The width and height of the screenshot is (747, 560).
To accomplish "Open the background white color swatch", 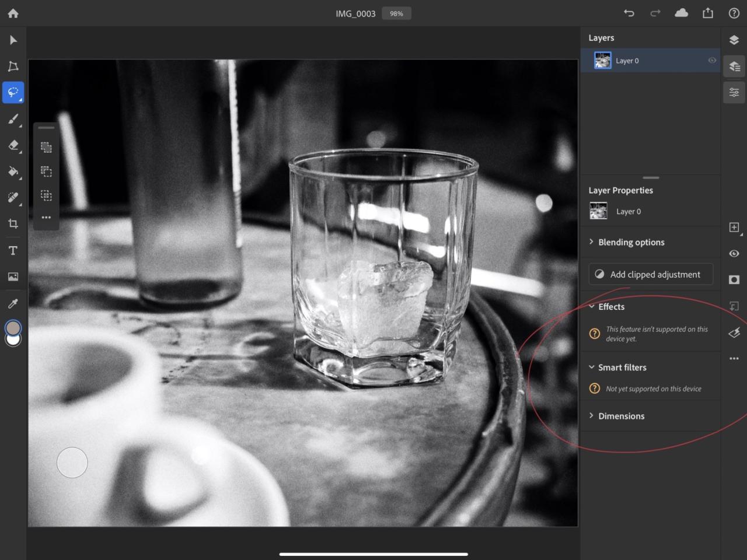I will 13,340.
